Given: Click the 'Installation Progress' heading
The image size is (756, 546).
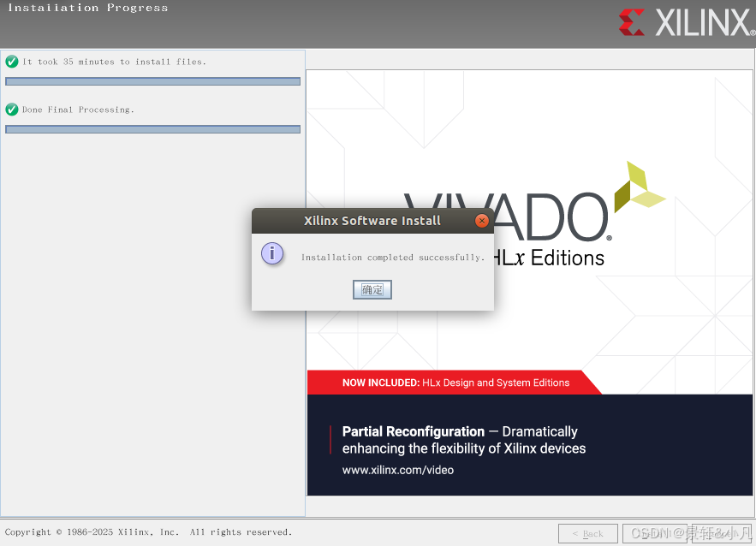Looking at the screenshot, I should (87, 8).
